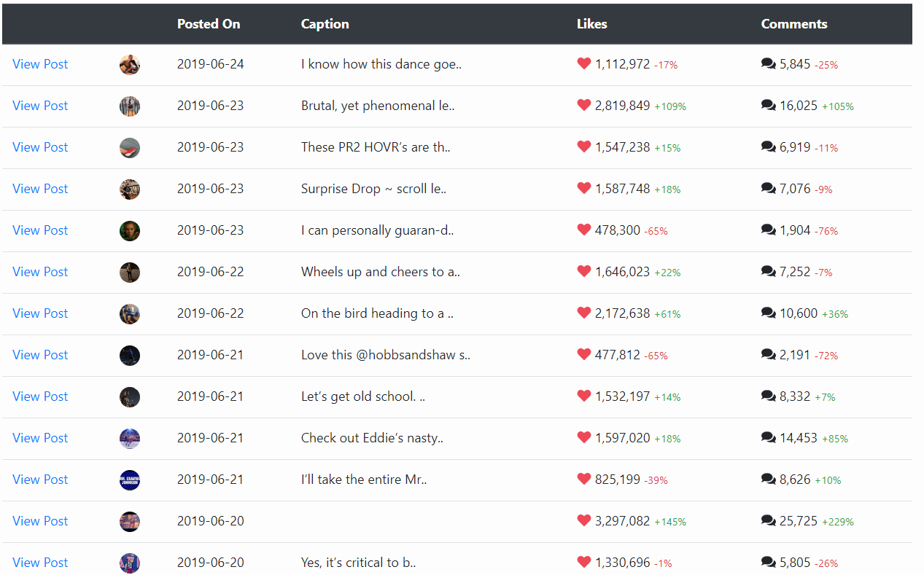Sort by the Posted On column header

pyautogui.click(x=209, y=23)
